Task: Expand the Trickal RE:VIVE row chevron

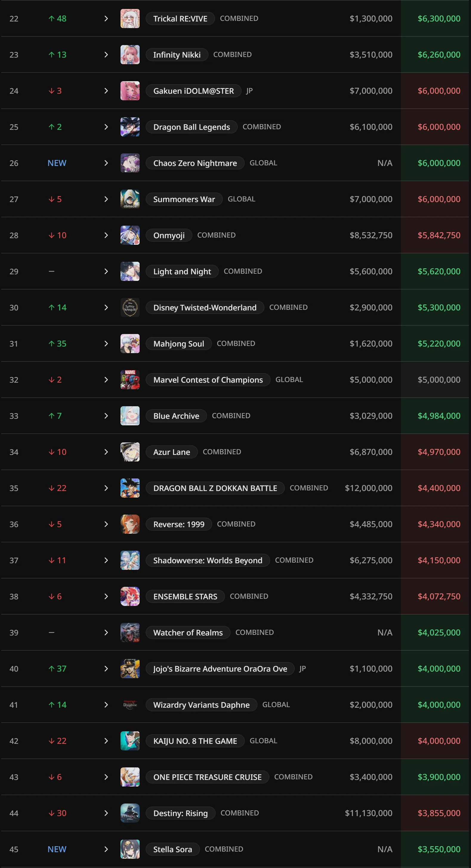Action: pyautogui.click(x=106, y=19)
